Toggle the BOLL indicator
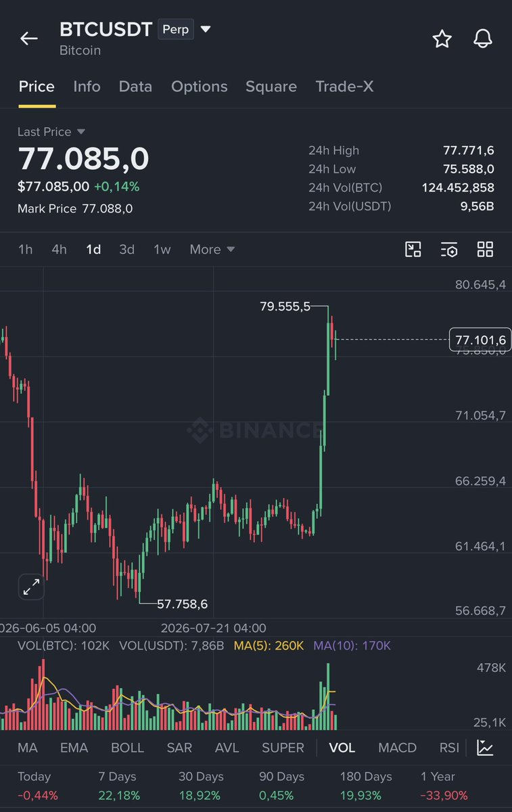The height and width of the screenshot is (812, 512). coord(127,748)
